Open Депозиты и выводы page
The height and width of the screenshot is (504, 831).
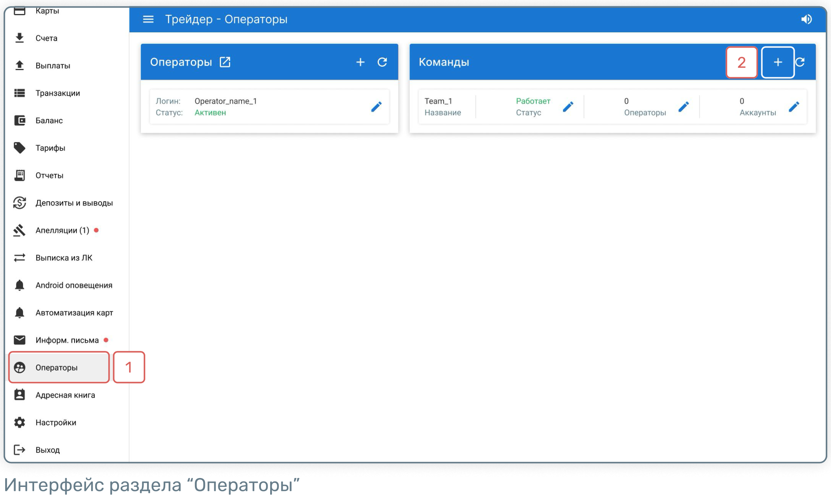pyautogui.click(x=74, y=203)
